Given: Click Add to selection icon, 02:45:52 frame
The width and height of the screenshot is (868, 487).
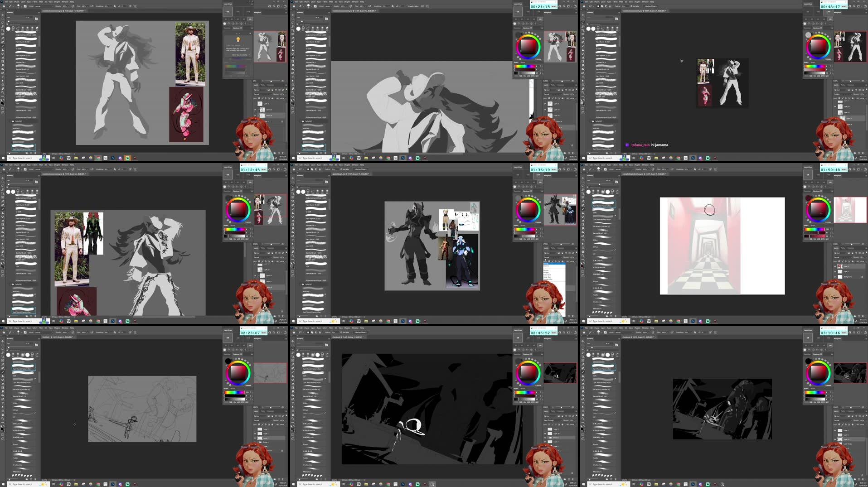Looking at the screenshot, I should coord(312,333).
